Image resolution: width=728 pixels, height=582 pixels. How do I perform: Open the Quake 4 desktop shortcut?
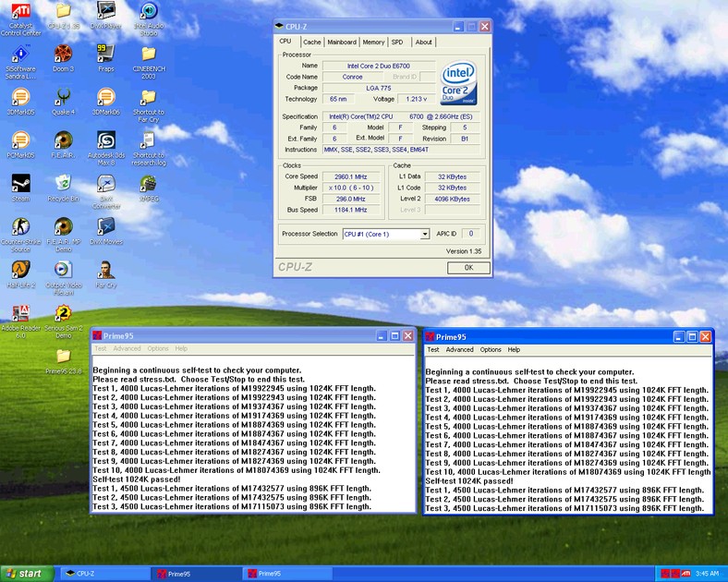[63, 96]
